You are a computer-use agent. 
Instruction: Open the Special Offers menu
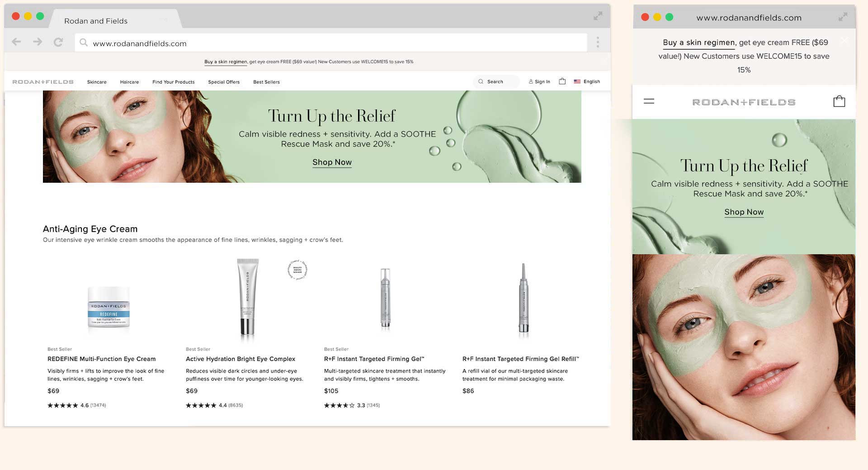(x=224, y=82)
